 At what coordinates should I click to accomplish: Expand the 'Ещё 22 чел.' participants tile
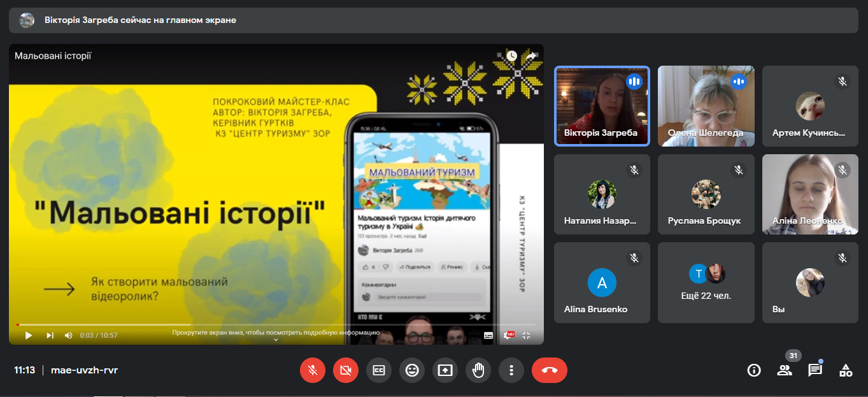coord(706,282)
